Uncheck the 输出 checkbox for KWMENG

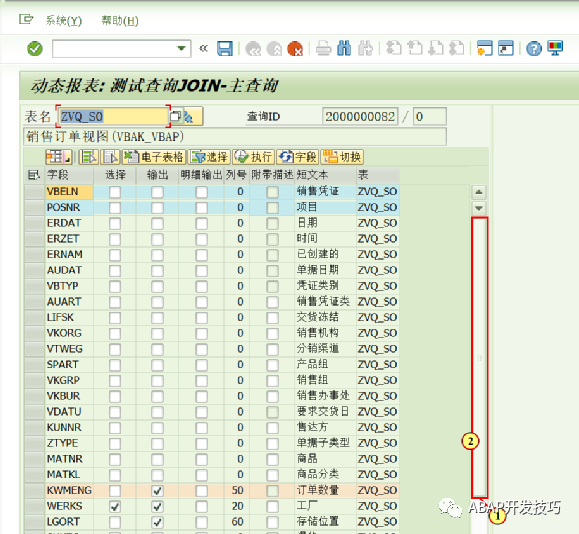[x=157, y=491]
